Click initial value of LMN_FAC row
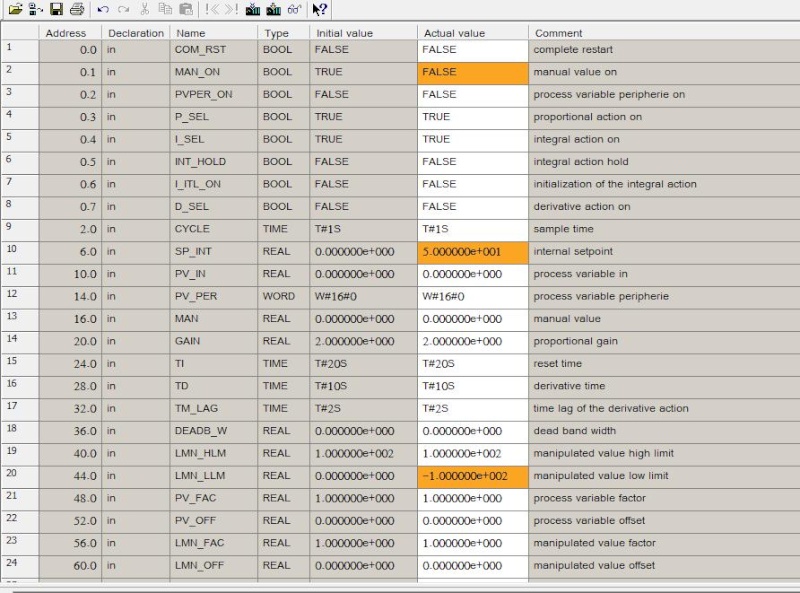The image size is (800, 593). [363, 545]
